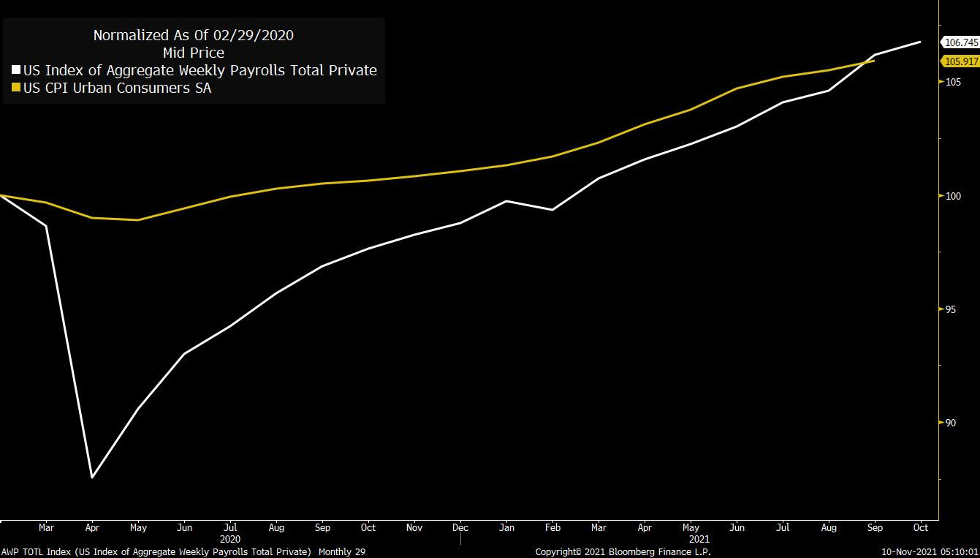This screenshot has height=558, width=980.
Task: Click the yellow CPI legend swatch
Action: pos(16,88)
